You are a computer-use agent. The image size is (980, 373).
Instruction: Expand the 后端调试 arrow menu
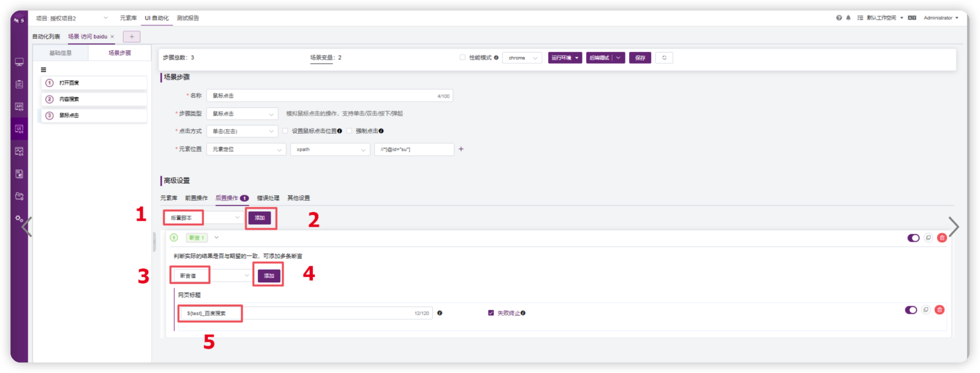619,58
